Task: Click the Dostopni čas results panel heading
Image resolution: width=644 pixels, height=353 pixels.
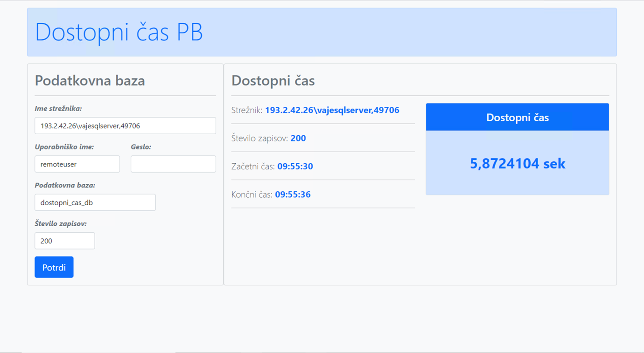Action: (273, 80)
